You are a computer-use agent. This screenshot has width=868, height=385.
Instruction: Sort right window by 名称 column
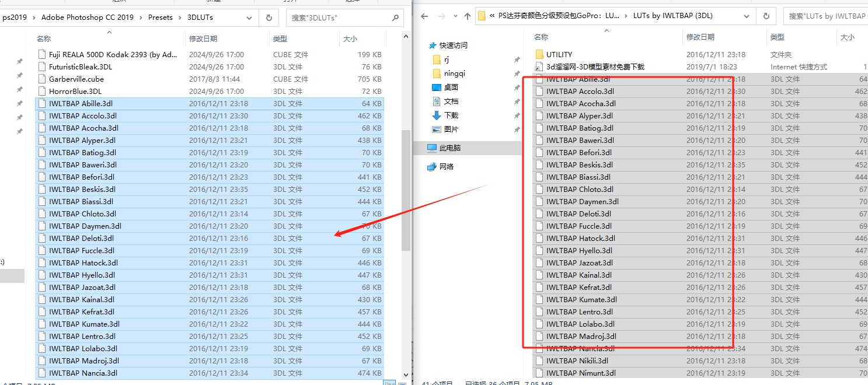click(541, 37)
